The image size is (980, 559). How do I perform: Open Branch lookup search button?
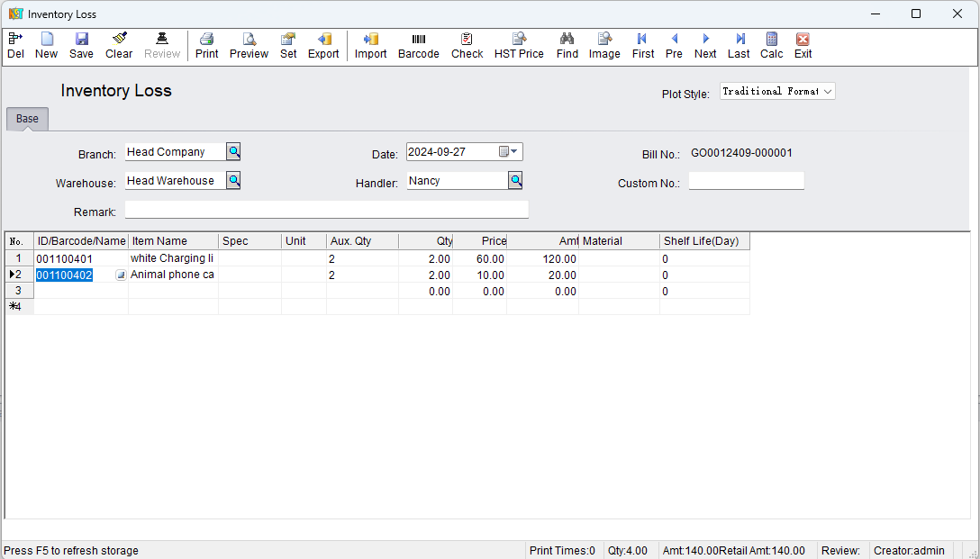tap(233, 152)
